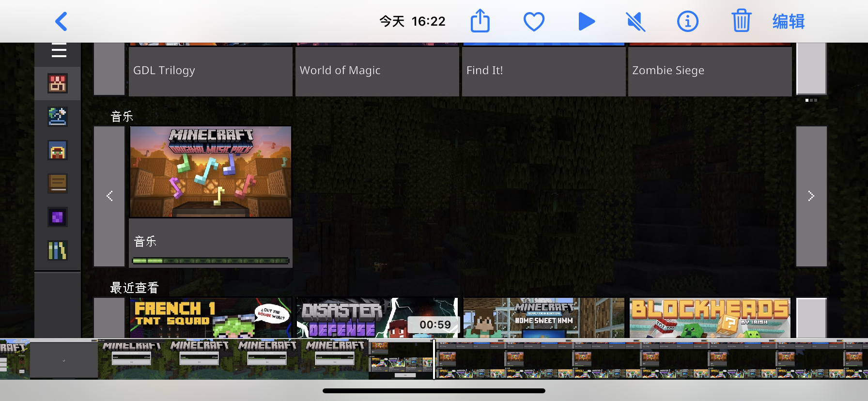The image size is (868, 401).
Task: Tap the 今天 16:22 date title
Action: click(412, 21)
